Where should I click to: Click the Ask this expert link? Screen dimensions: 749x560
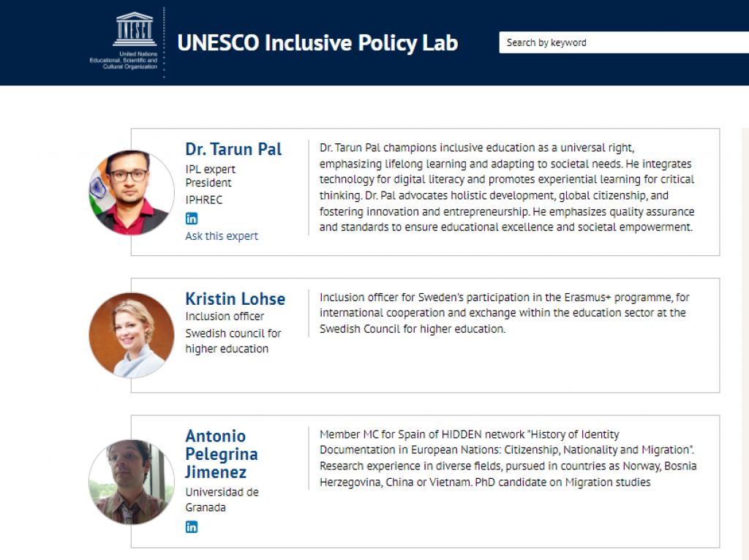pyautogui.click(x=222, y=235)
